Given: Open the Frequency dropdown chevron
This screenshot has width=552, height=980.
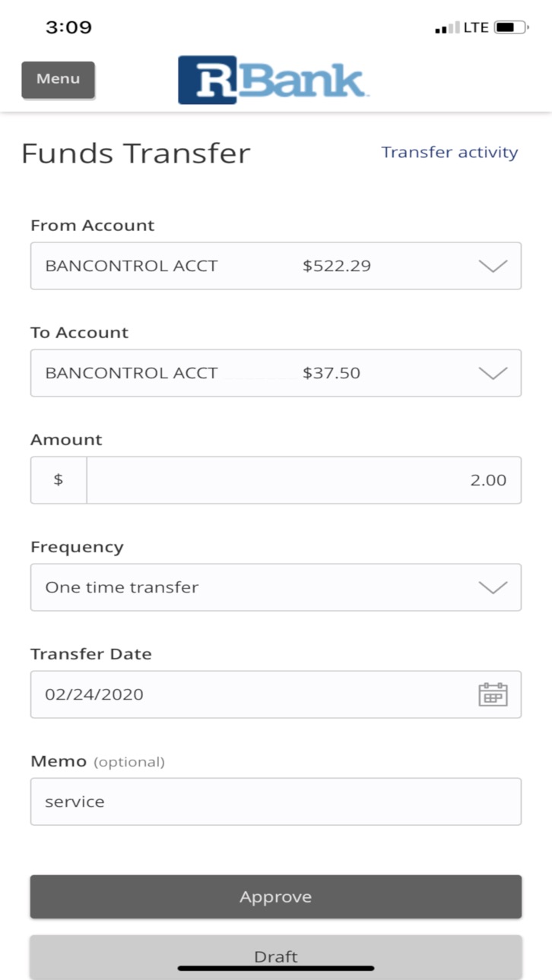Looking at the screenshot, I should (493, 587).
